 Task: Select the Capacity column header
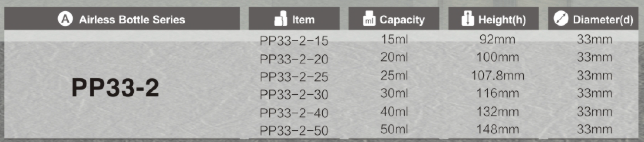tap(394, 18)
